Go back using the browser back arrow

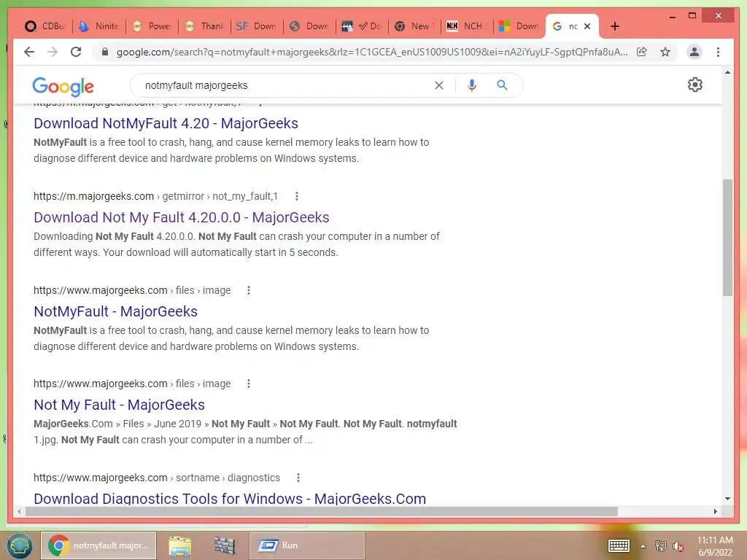(x=29, y=52)
